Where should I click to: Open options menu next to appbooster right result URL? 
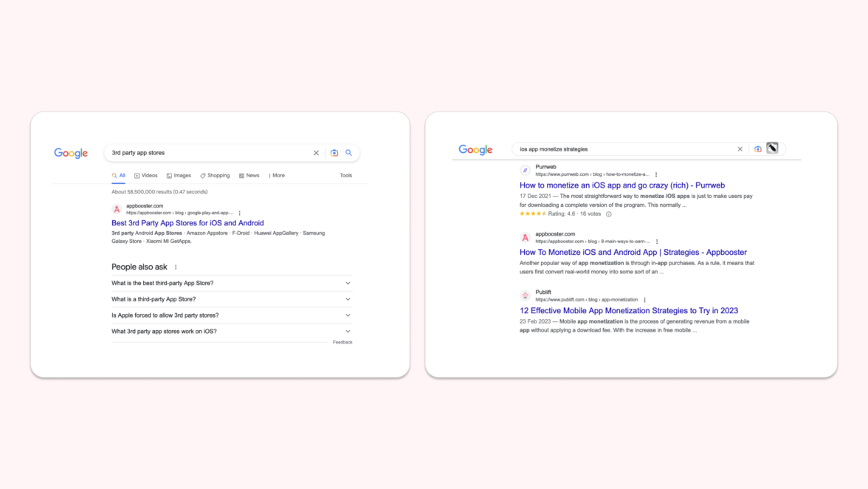coord(657,242)
